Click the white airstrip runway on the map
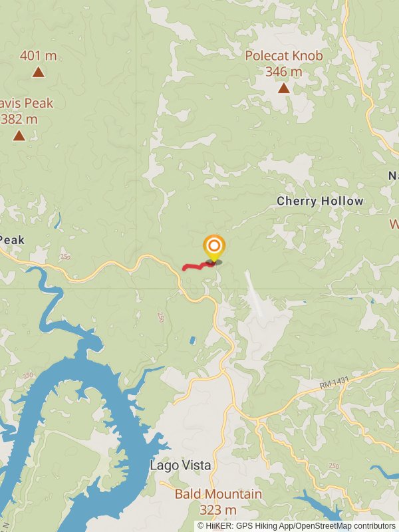This screenshot has width=399, height=532. click(254, 293)
